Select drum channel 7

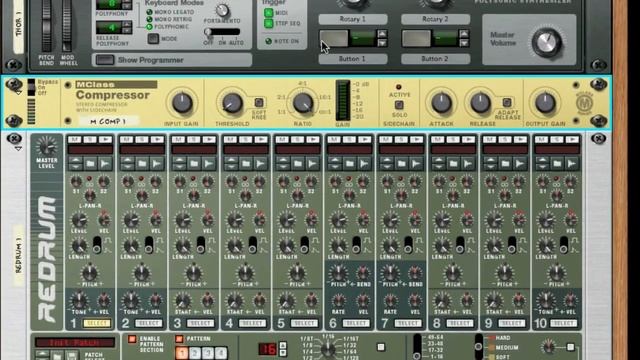[408, 323]
